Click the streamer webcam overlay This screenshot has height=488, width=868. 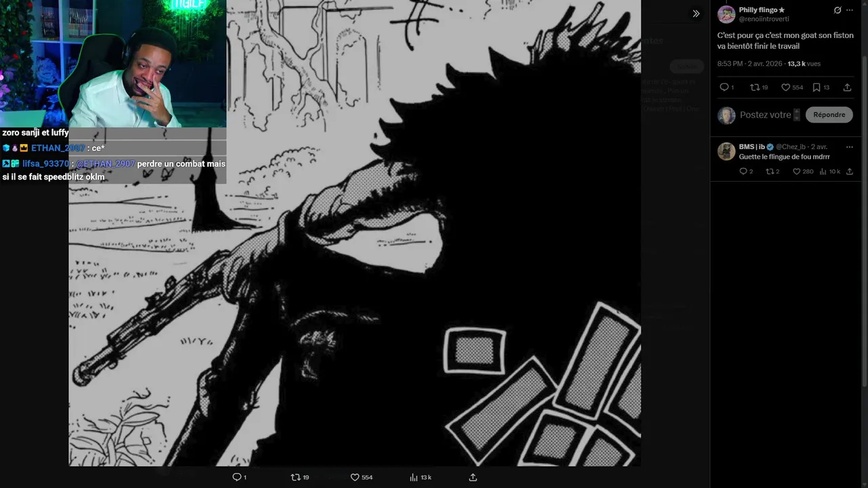pos(113,64)
